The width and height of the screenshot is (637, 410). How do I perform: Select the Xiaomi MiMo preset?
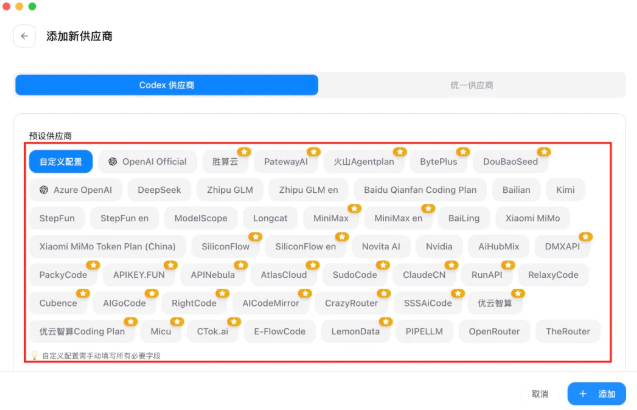533,218
